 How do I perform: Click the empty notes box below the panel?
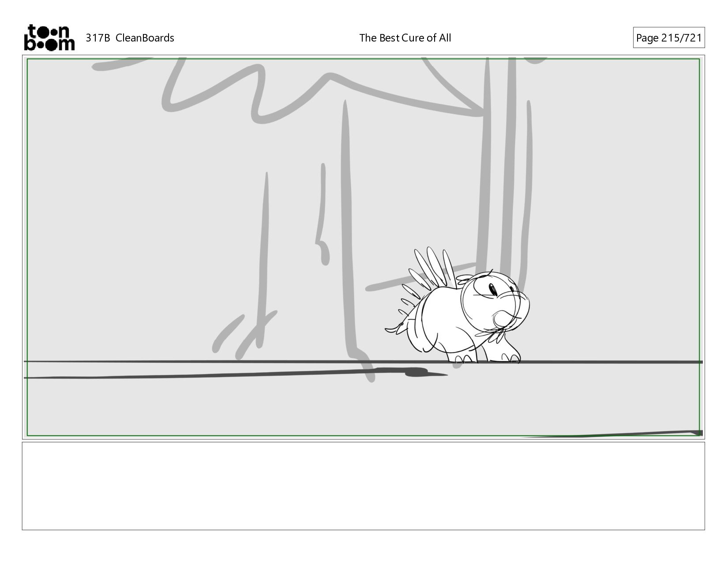(364, 486)
